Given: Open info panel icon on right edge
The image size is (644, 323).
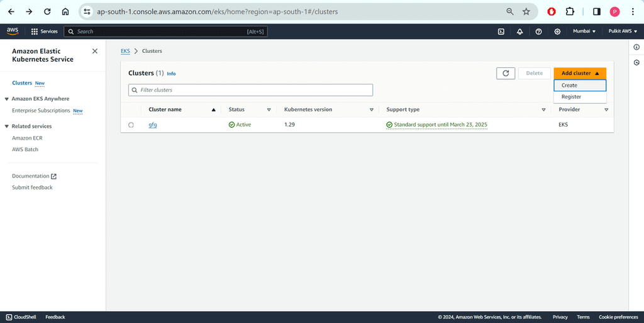Looking at the screenshot, I should 636,47.
